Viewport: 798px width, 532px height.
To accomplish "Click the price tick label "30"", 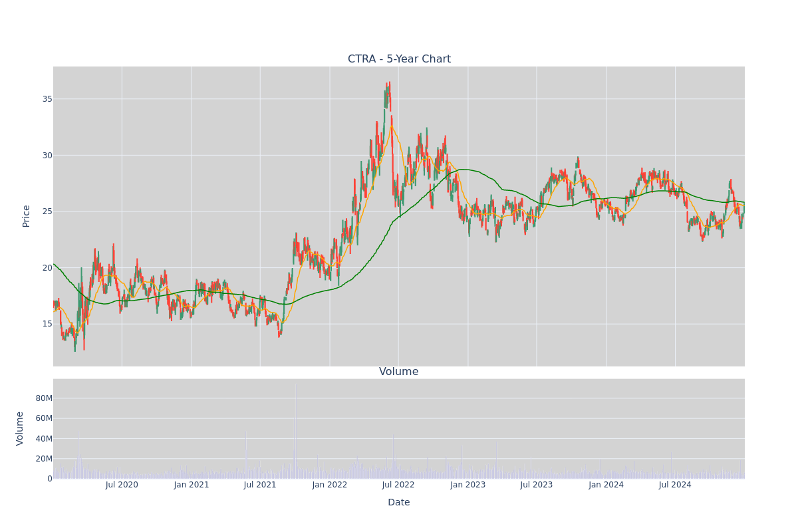I will 47,156.
